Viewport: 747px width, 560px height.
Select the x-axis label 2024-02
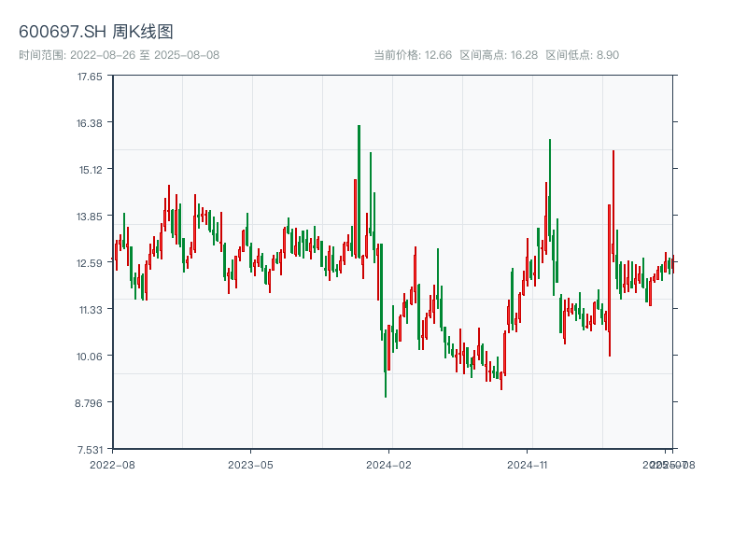388,465
